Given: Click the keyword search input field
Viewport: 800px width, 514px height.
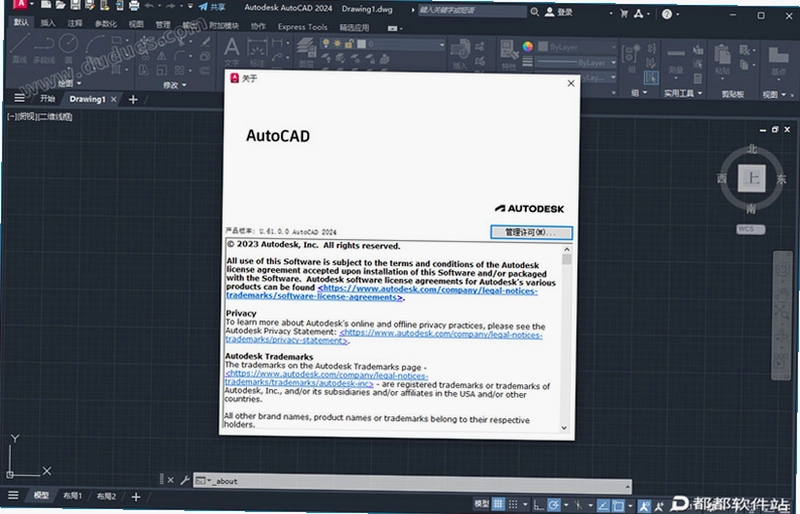Looking at the screenshot, I should (472, 10).
